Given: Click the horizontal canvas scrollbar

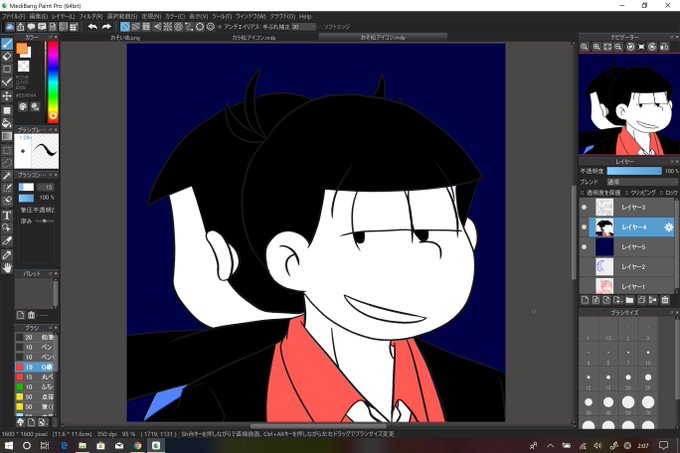Looking at the screenshot, I should [x=318, y=426].
